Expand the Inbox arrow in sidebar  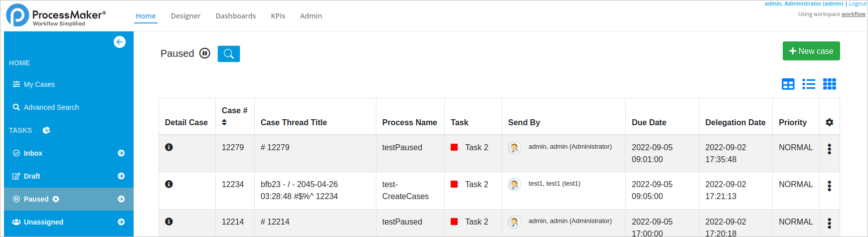click(x=121, y=153)
